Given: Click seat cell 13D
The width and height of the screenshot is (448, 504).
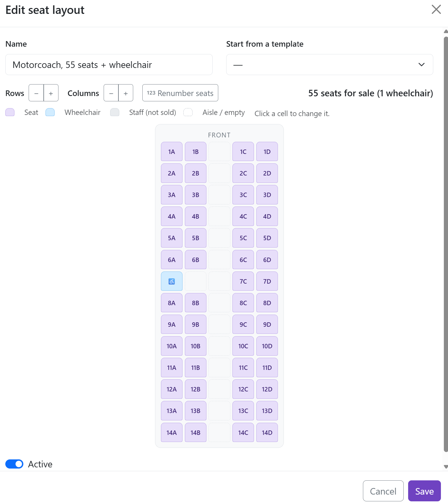Looking at the screenshot, I should 267,411.
